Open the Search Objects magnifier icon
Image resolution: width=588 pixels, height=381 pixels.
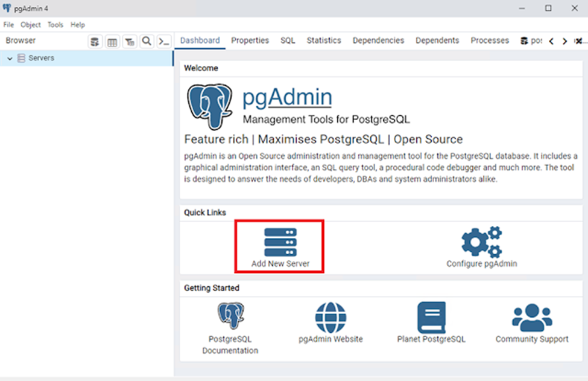click(x=147, y=40)
